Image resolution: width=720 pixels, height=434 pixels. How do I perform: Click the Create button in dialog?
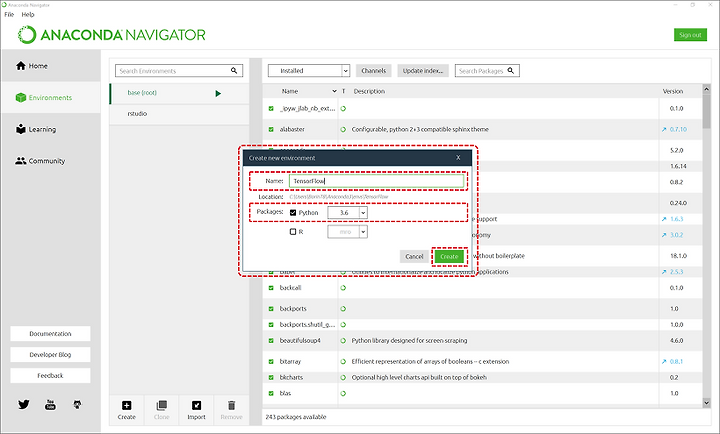coord(449,257)
